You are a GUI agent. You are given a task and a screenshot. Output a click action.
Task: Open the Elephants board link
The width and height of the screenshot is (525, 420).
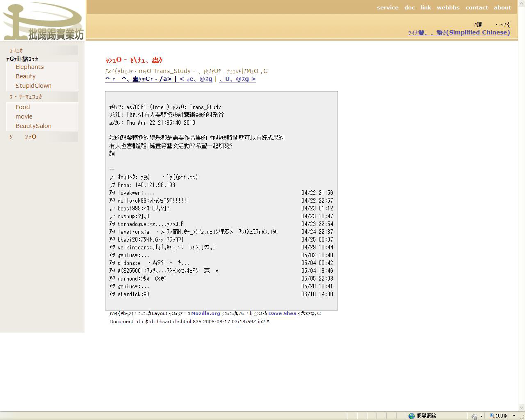click(30, 67)
